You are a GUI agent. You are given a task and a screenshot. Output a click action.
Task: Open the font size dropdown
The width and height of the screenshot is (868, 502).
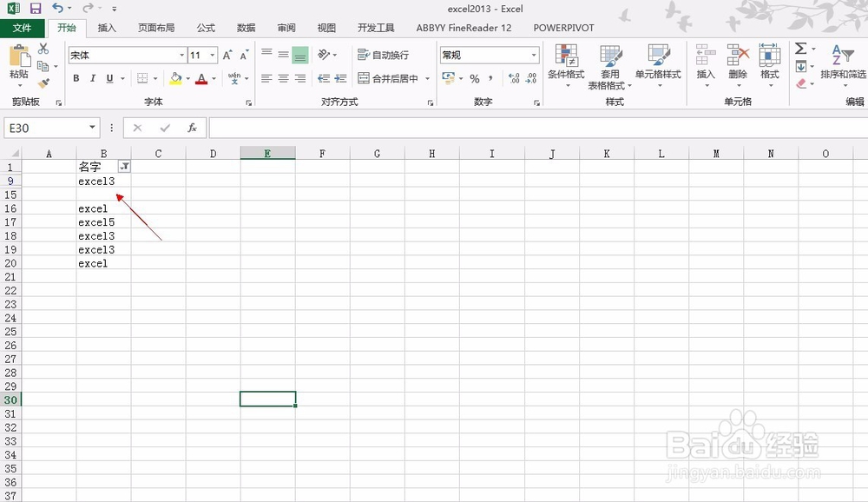212,56
